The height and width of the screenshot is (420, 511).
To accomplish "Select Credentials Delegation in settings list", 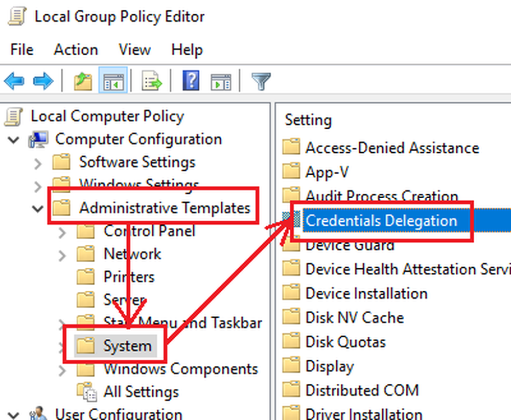I will 381,221.
